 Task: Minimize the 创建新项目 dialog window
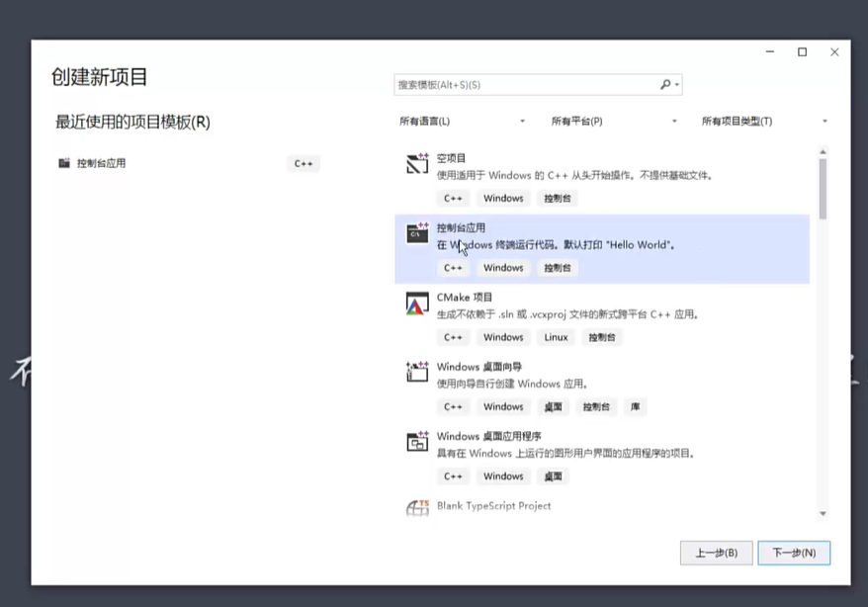click(770, 52)
